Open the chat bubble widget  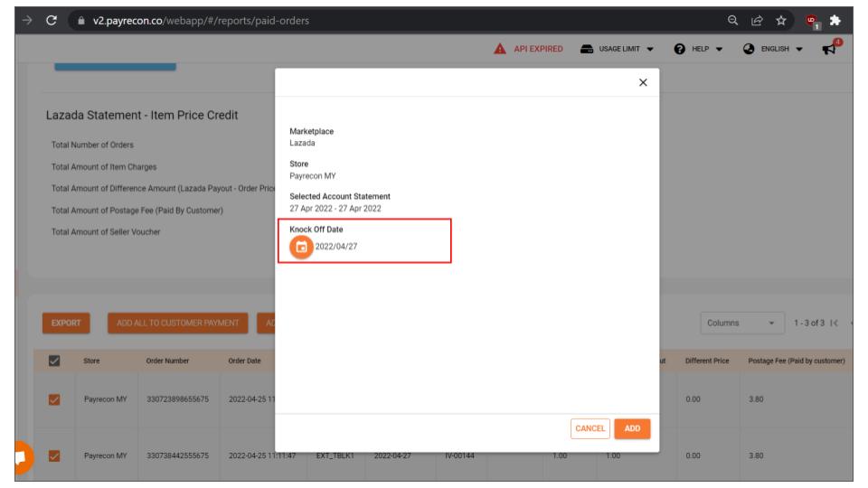[22, 457]
